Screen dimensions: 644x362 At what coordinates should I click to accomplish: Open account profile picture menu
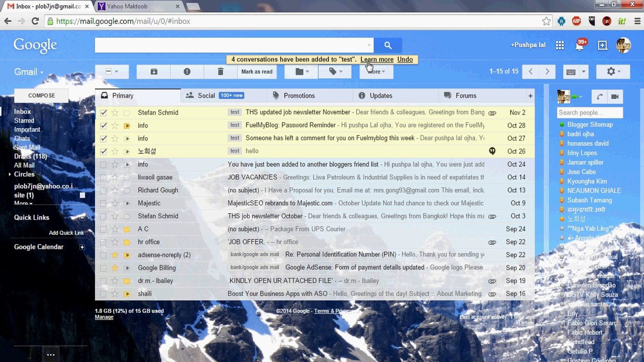(x=624, y=45)
